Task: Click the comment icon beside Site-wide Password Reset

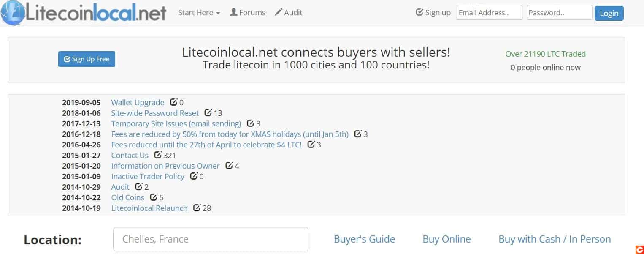Action: [x=208, y=112]
